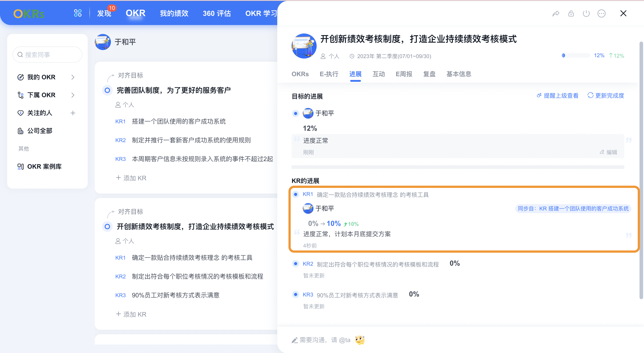The image size is (644, 353).
Task: Select circle marker for 完善团队制度 objective
Action: click(107, 90)
